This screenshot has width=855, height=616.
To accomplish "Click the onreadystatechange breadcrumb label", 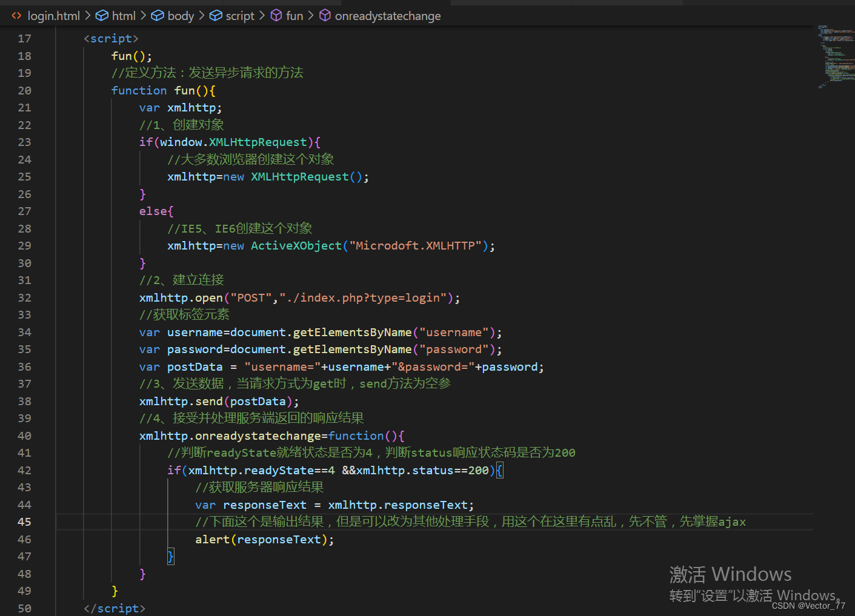I will (x=387, y=16).
